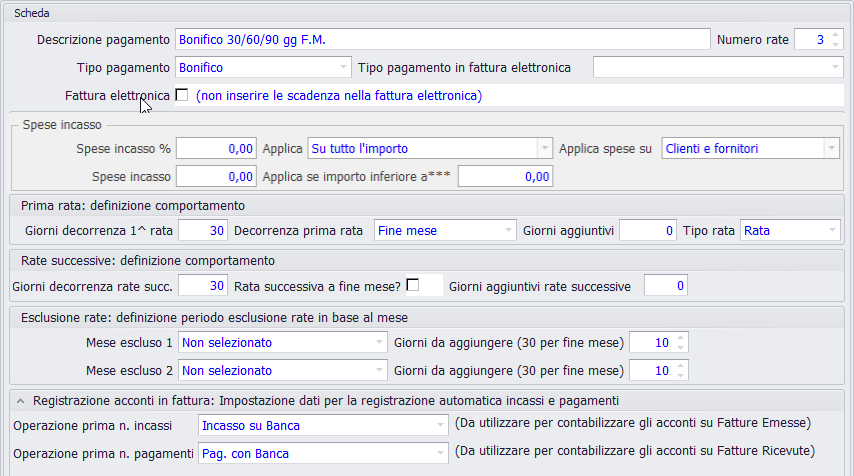Screen dimensions: 854x476
Task: Click Giorni decorrenza 1^ rata field
Action: coord(203,230)
